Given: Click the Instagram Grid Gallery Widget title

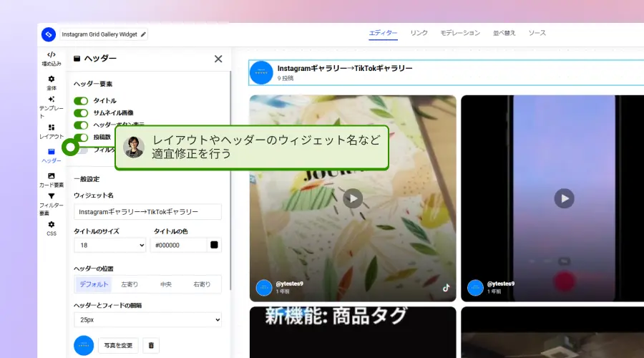Looking at the screenshot, I should [x=99, y=34].
